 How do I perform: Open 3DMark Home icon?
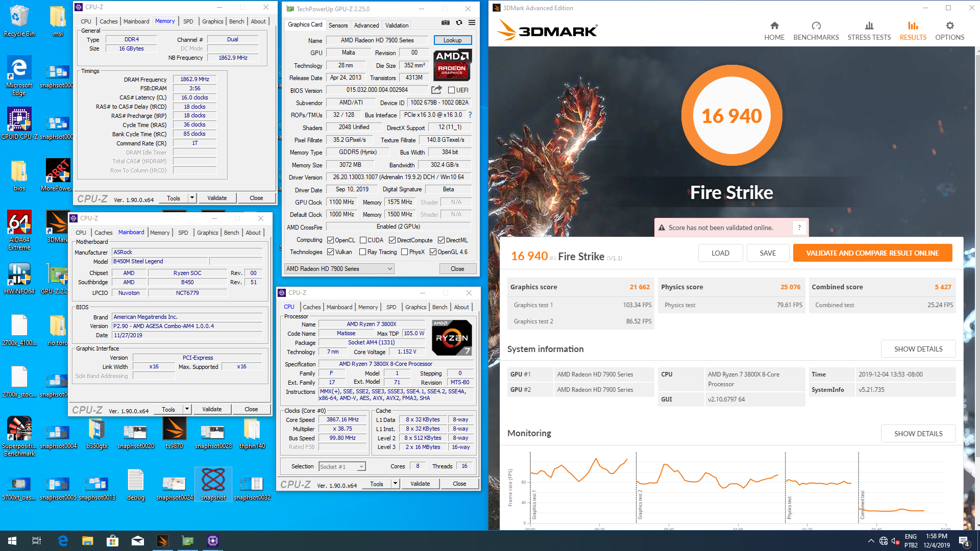pos(774,31)
